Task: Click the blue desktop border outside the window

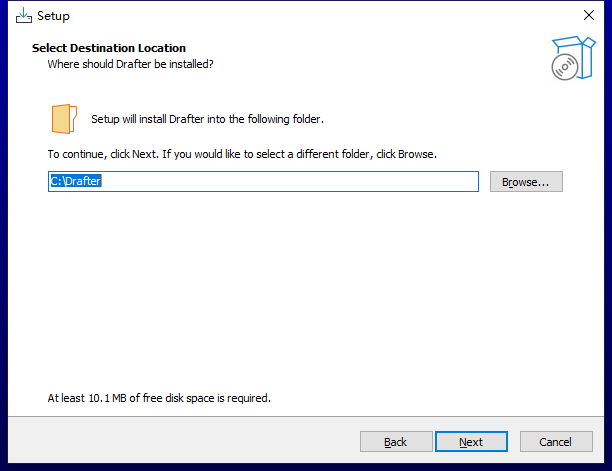Action: click(x=4, y=234)
